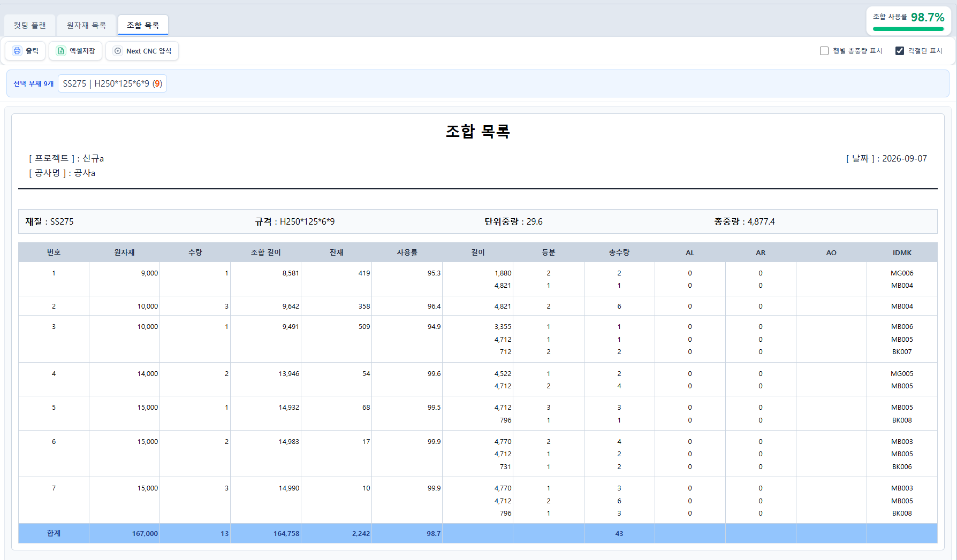Click the AO column header
Viewport: 957px width, 560px height.
coord(831,252)
